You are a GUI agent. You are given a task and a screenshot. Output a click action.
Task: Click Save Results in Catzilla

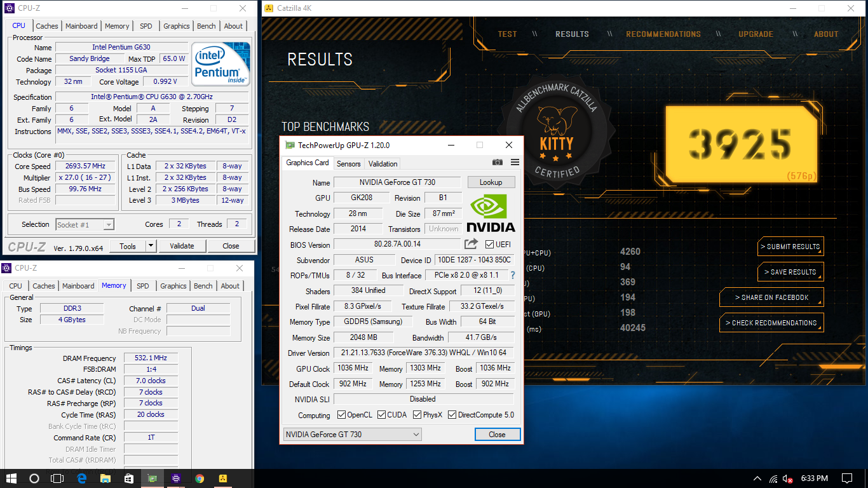[x=790, y=272]
